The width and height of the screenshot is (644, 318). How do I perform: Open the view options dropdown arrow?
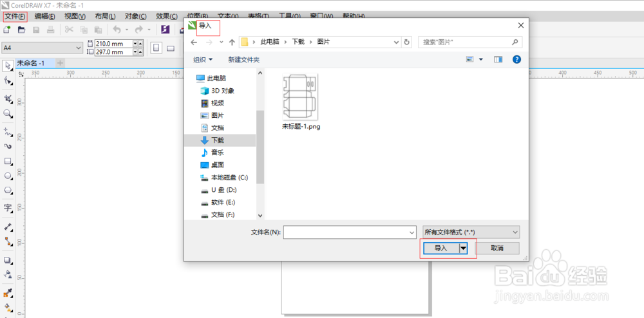click(x=481, y=59)
